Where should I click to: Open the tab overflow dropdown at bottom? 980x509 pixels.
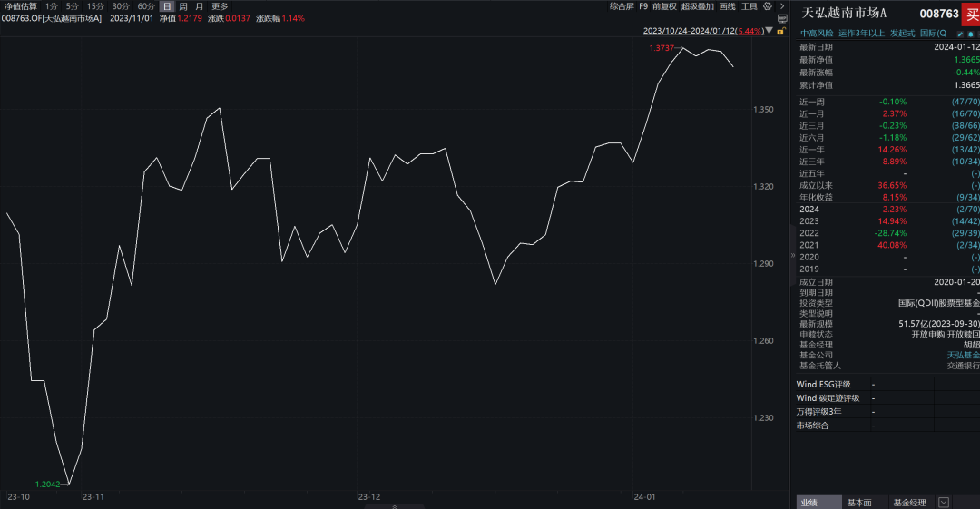[x=944, y=502]
